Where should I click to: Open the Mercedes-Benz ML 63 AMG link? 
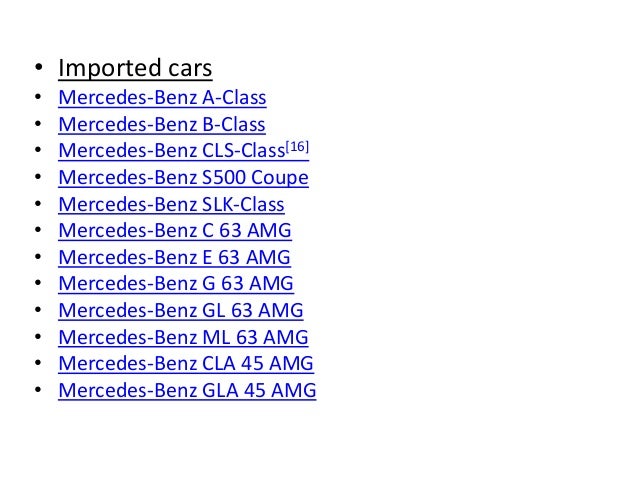184,337
